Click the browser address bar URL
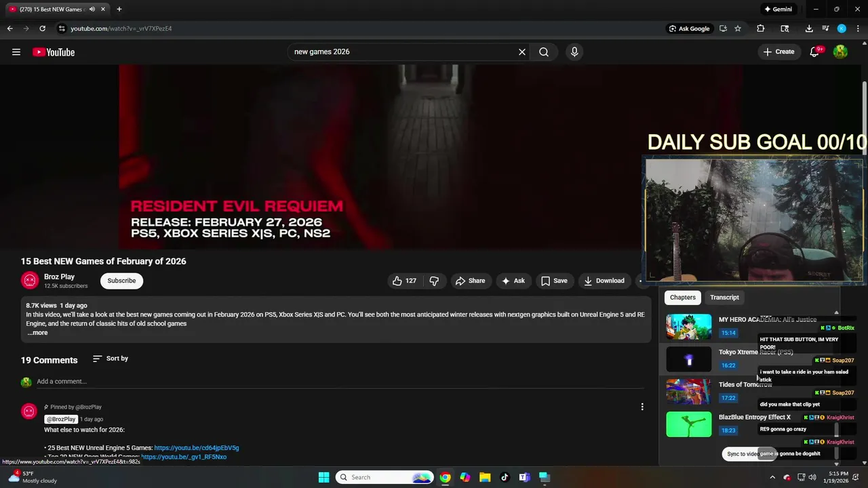 [x=121, y=28]
